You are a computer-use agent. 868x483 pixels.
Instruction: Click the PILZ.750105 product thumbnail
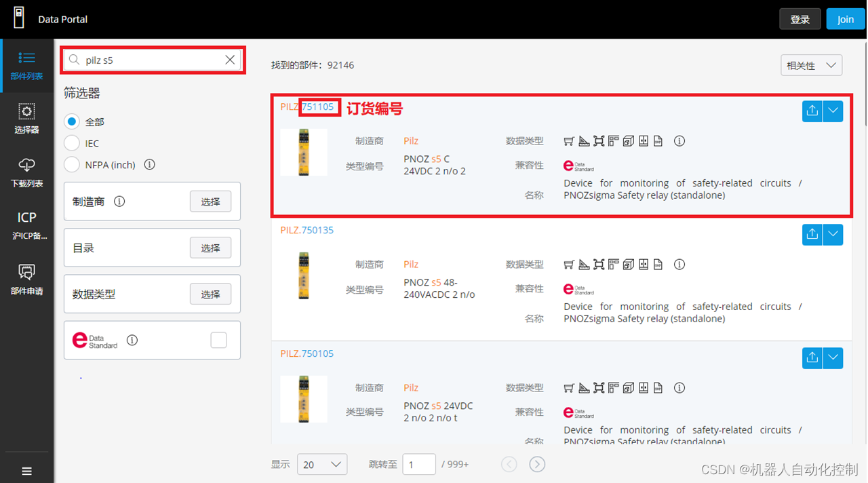tap(304, 400)
